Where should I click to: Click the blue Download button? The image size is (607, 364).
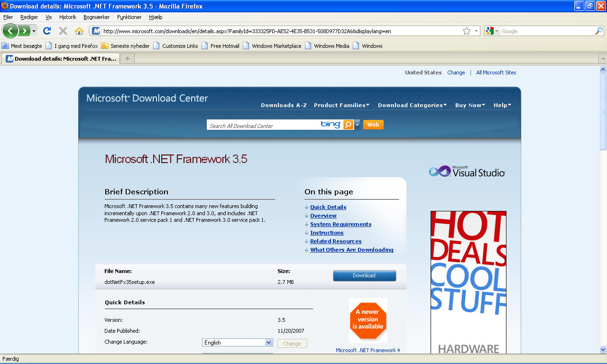(x=364, y=276)
